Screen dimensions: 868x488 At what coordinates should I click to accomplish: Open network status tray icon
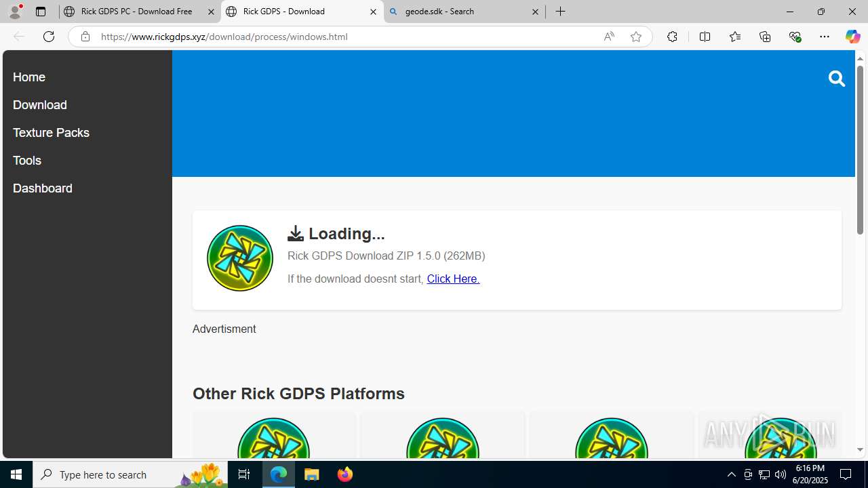[764, 474]
